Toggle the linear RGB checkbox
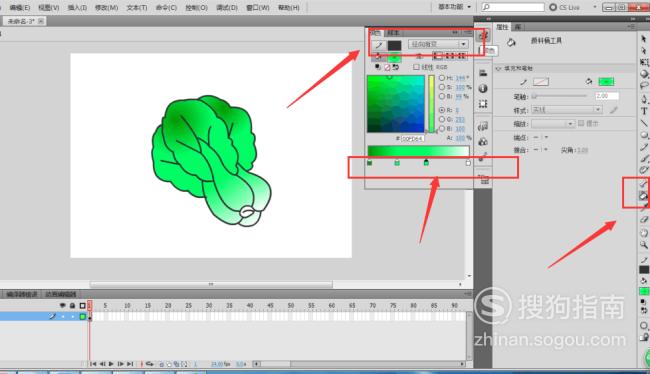650x374 pixels. (x=416, y=67)
